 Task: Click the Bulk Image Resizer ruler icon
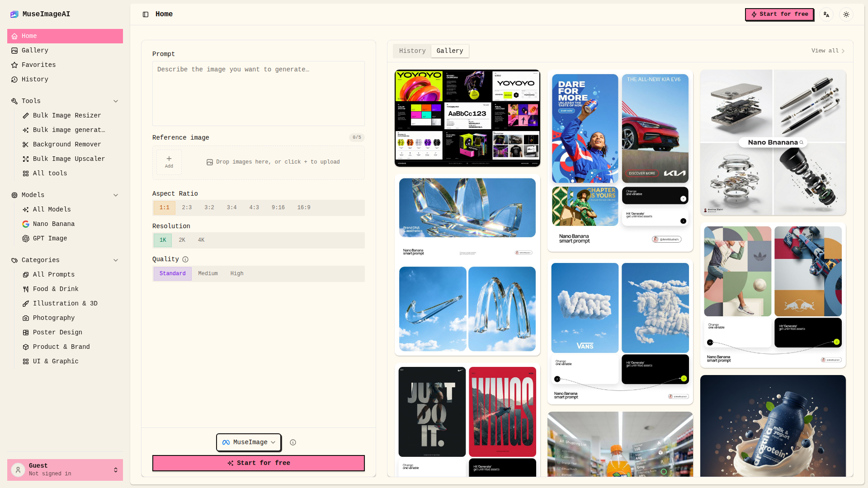click(x=26, y=116)
